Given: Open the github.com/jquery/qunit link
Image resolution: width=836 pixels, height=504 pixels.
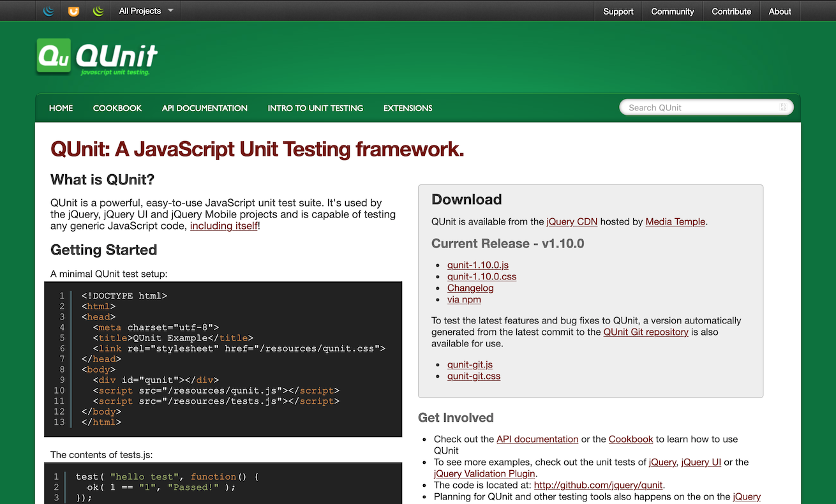Looking at the screenshot, I should click(599, 485).
